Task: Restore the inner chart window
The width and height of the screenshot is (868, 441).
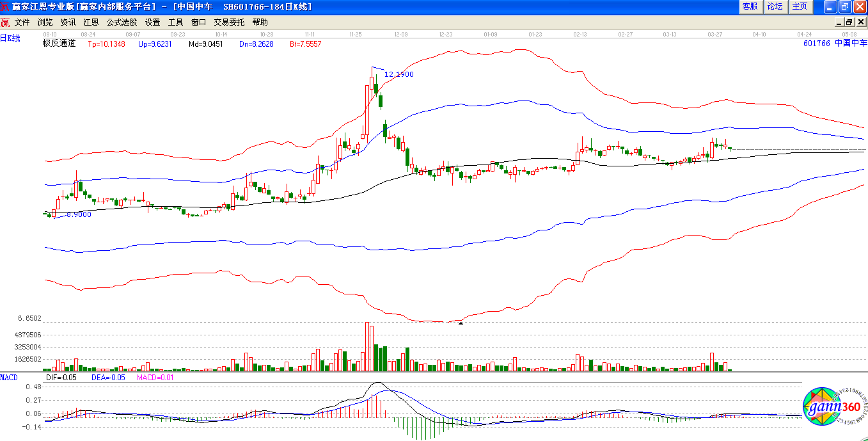Action: pyautogui.click(x=849, y=22)
